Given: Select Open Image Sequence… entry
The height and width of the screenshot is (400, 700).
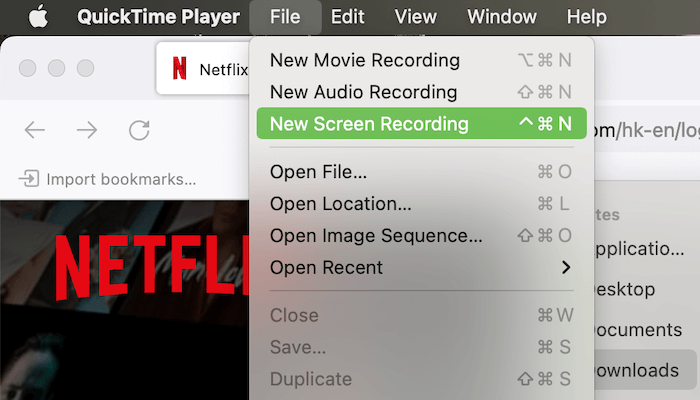Looking at the screenshot, I should coord(376,236).
